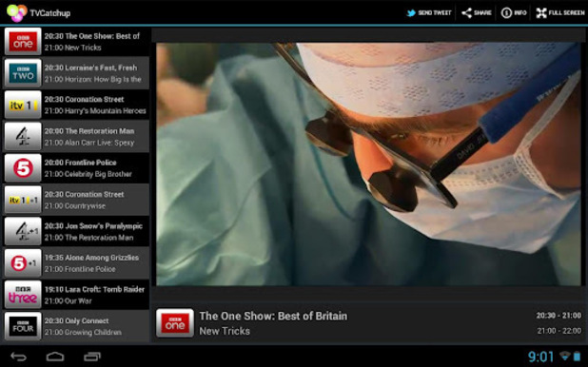Click '21:00 Countrywise' listing
The image size is (588, 367).
[75, 205]
